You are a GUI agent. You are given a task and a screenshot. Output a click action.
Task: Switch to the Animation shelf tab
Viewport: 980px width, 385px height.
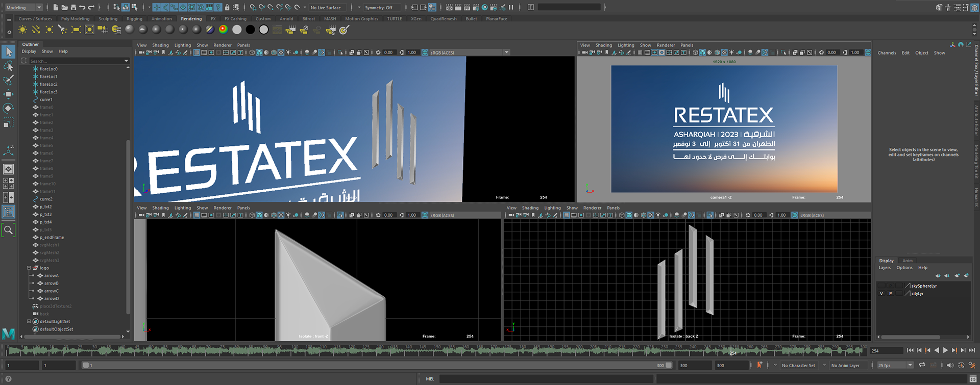162,19
